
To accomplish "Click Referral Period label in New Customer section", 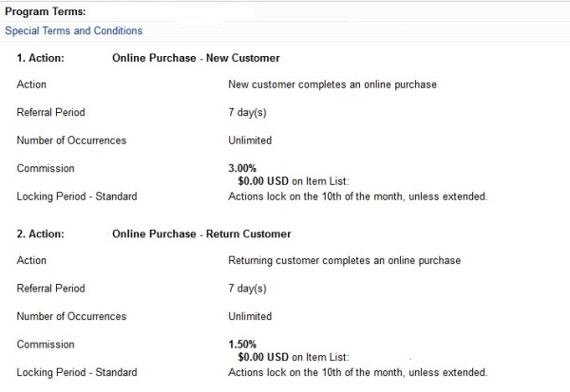I will [x=50, y=112].
